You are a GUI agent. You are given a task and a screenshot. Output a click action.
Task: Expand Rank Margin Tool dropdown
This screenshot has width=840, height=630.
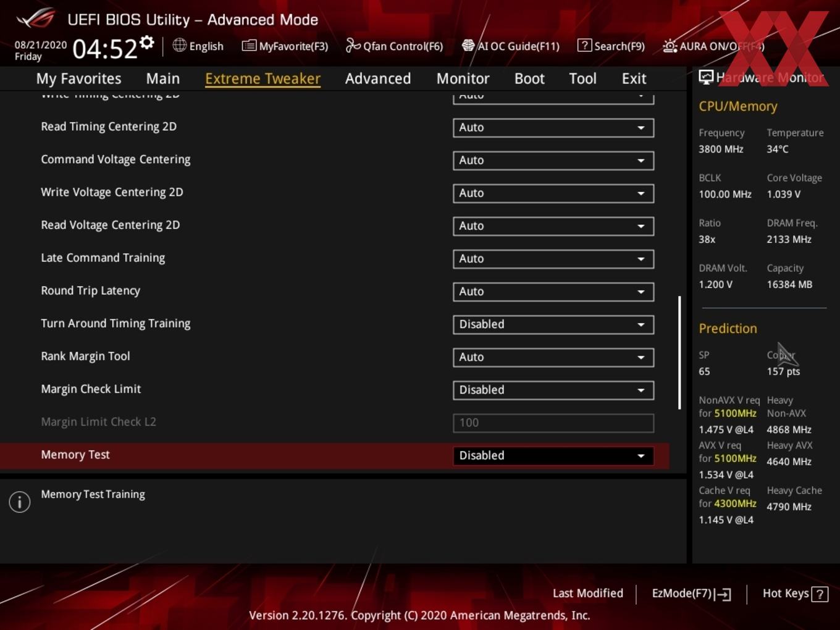pos(553,357)
